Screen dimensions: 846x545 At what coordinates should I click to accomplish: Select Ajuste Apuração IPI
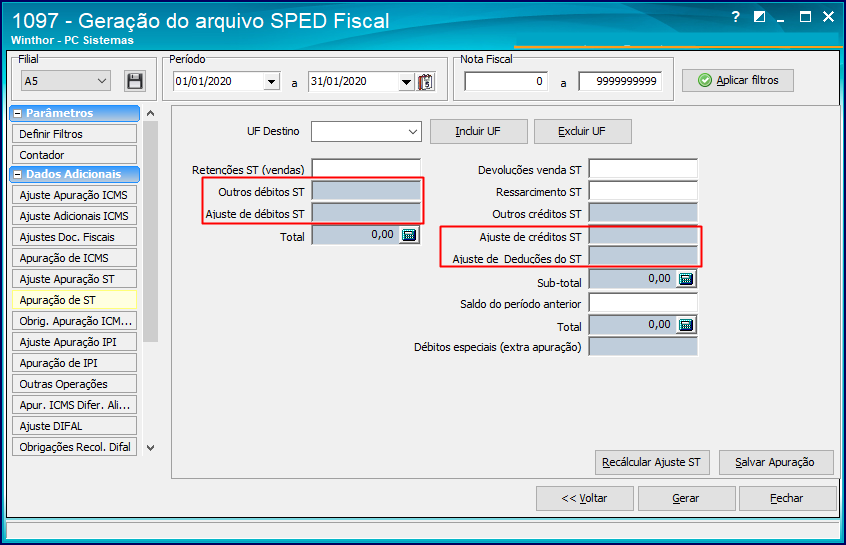[x=74, y=342]
